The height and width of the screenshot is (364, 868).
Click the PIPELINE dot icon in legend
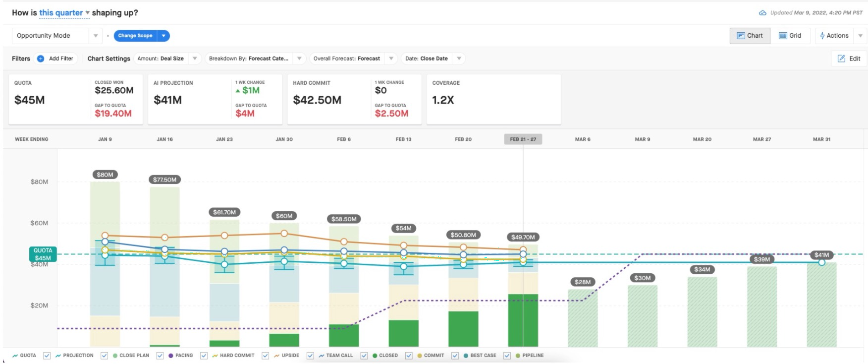[x=518, y=356]
